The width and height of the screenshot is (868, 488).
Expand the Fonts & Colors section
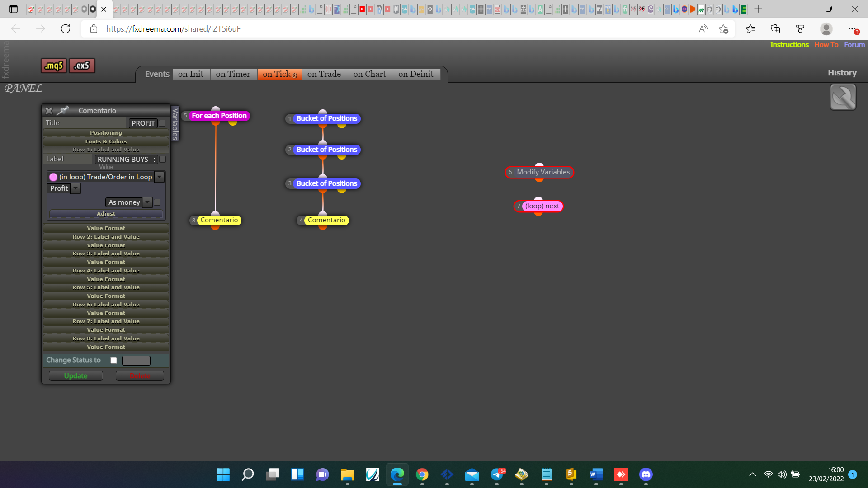(106, 141)
